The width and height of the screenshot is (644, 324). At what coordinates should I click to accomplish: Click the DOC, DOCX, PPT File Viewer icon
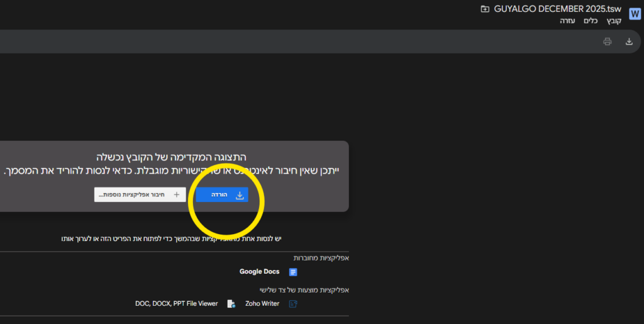231,304
